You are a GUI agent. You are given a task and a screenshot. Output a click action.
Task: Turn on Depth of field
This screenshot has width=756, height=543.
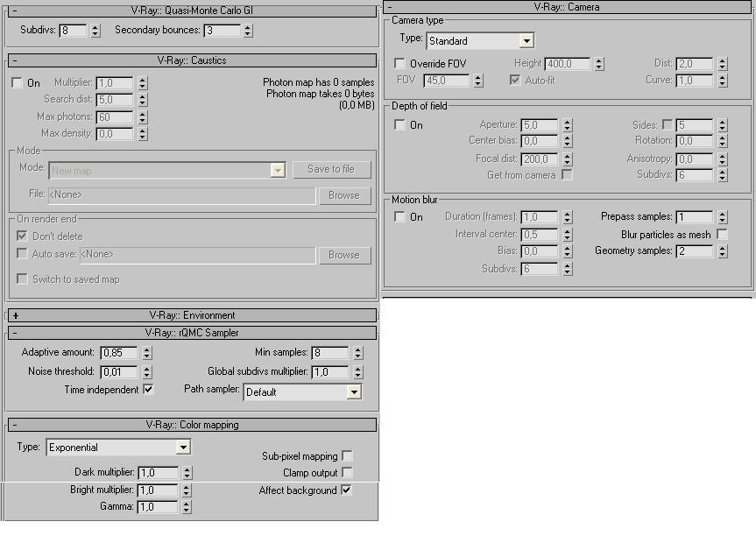click(399, 125)
